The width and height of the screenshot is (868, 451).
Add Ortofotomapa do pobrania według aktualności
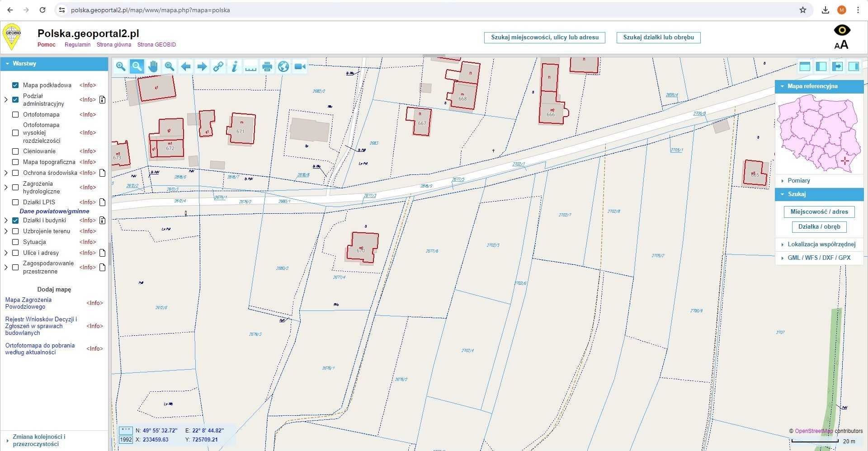pyautogui.click(x=40, y=349)
